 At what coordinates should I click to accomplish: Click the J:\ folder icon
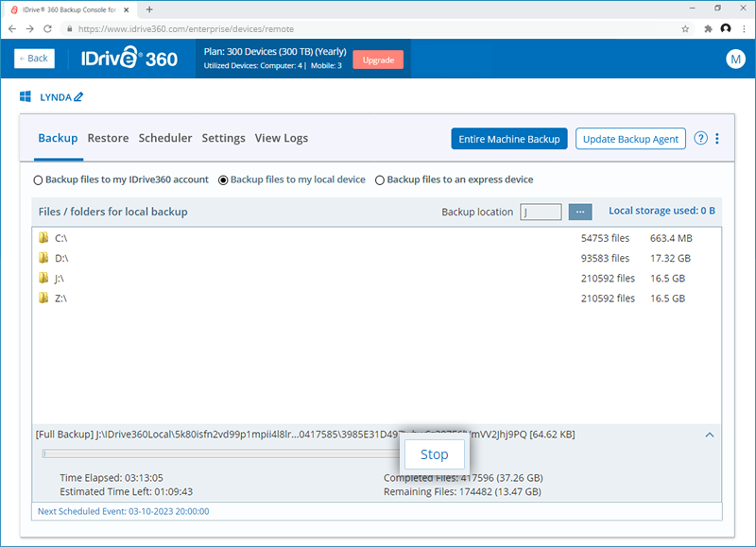pyautogui.click(x=43, y=278)
